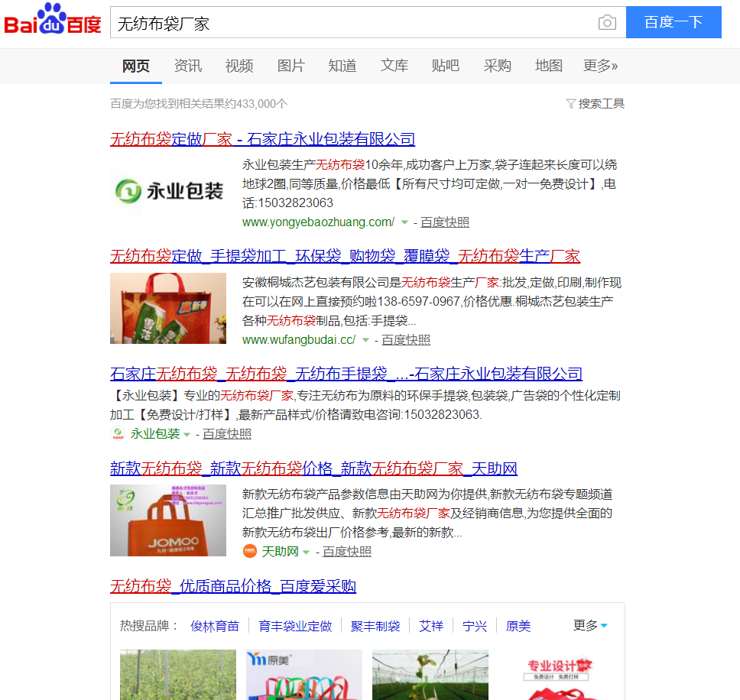Click the search tools filter icon
The height and width of the screenshot is (700, 740).
[570, 103]
